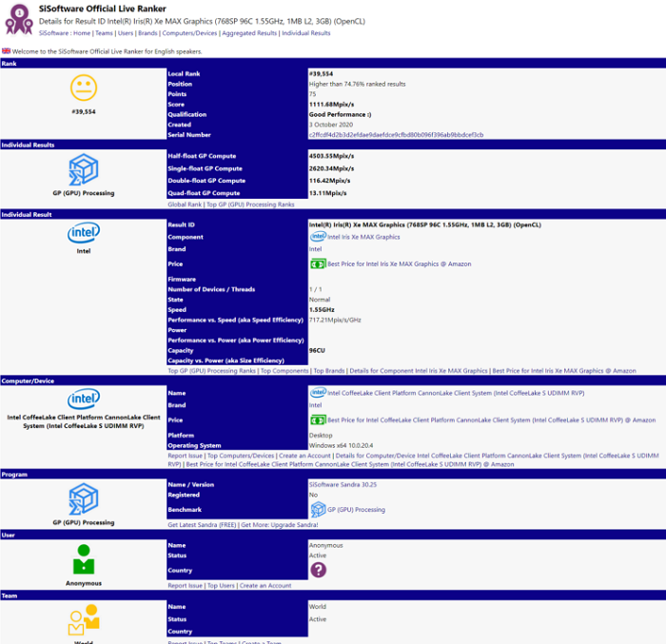Click the Single-float value 2620.34Mpix/s
666x644 pixels.
coord(331,168)
